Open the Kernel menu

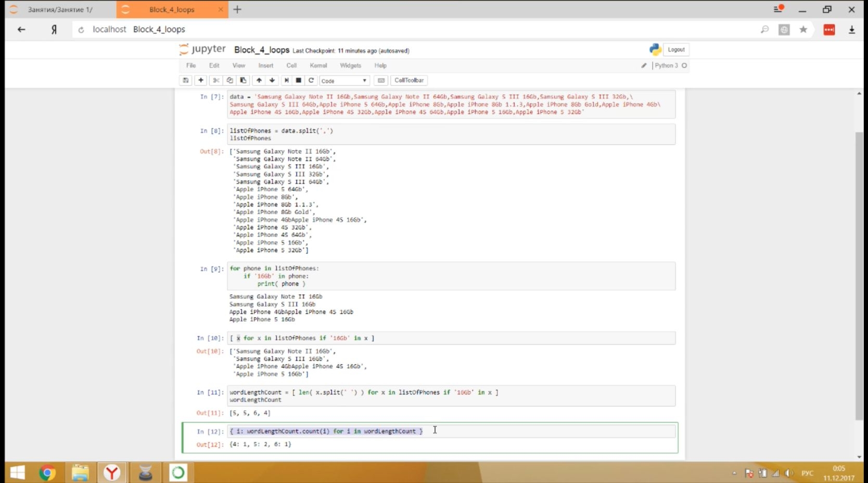(318, 66)
